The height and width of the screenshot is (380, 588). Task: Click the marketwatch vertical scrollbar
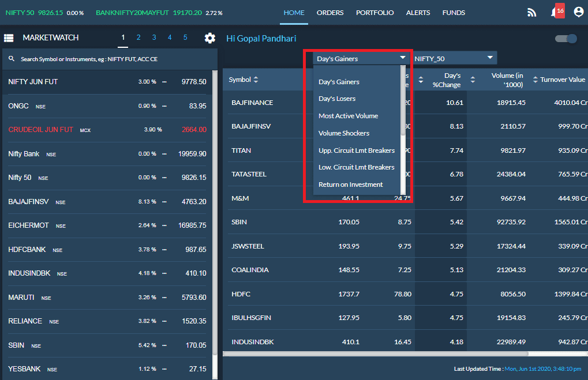tap(215, 212)
